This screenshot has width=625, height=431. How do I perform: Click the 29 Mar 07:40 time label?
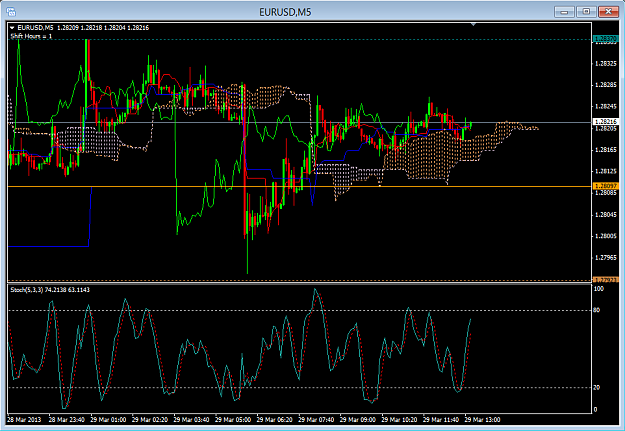[316, 420]
